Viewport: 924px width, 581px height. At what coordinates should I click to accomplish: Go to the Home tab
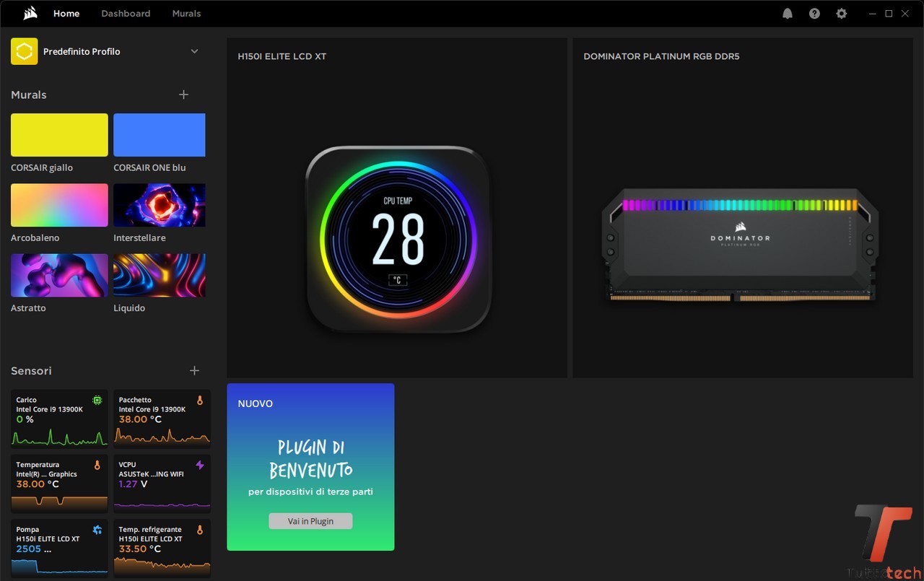pyautogui.click(x=66, y=14)
